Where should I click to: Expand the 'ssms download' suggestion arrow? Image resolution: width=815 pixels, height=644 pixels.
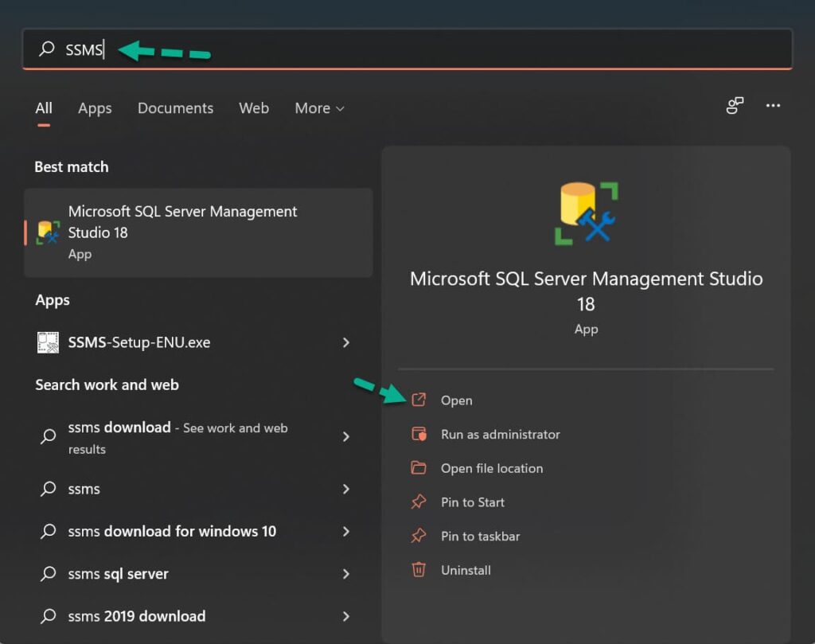(346, 436)
